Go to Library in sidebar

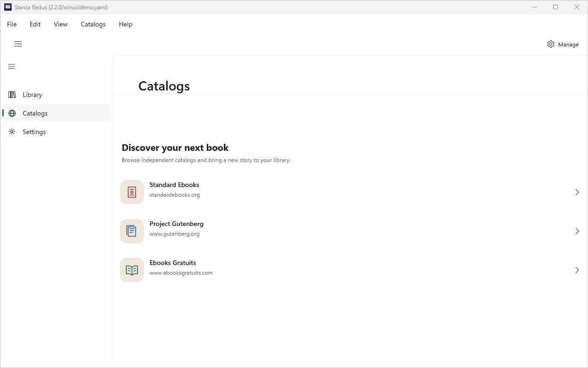pos(56,95)
